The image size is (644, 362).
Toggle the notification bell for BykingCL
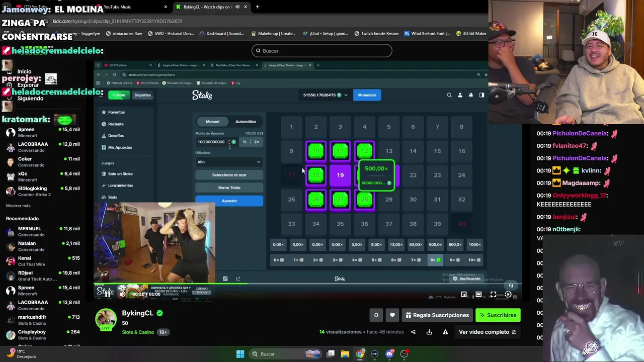pos(376,315)
